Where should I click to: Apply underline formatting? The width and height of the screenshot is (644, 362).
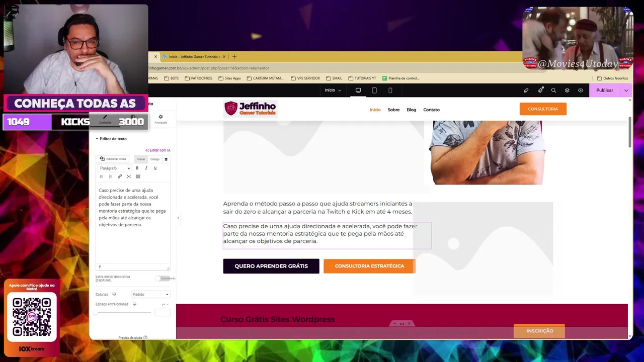click(155, 168)
